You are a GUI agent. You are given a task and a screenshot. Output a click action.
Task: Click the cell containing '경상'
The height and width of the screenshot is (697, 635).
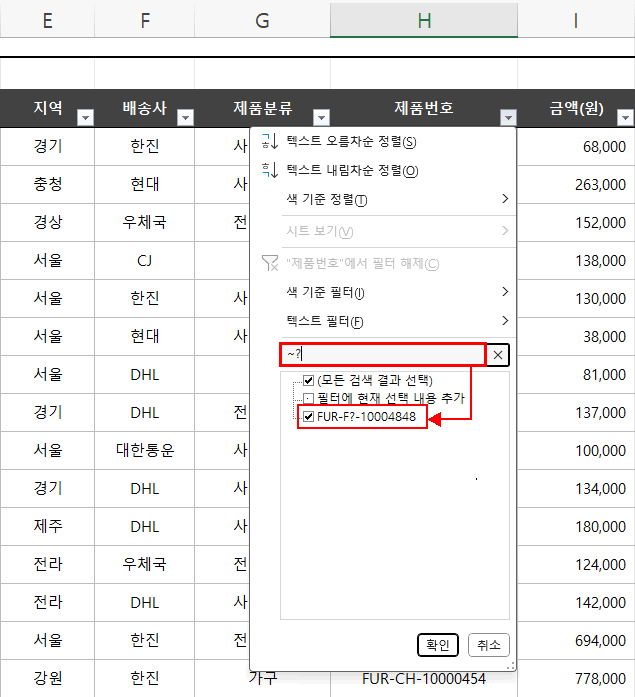[x=48, y=222]
